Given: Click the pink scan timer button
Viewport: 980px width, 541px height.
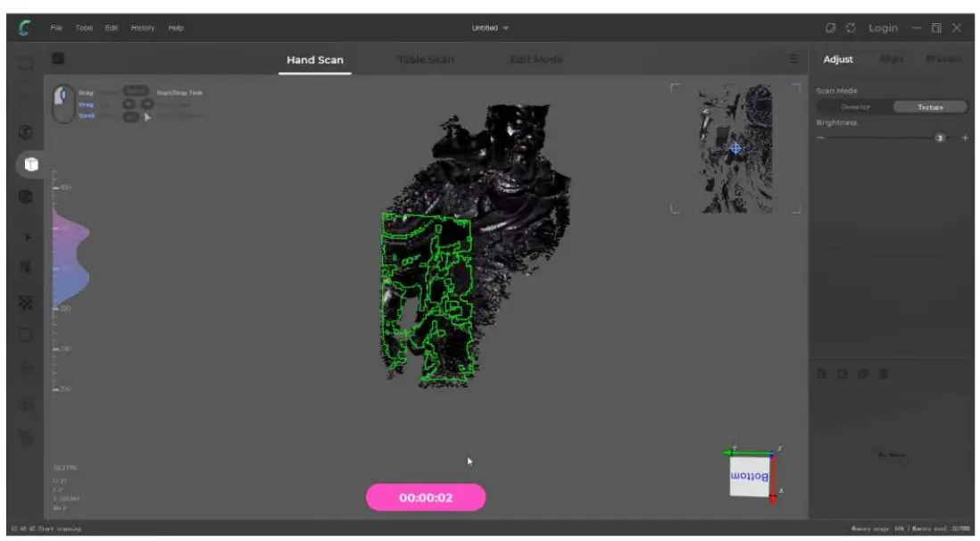Looking at the screenshot, I should click(x=426, y=497).
